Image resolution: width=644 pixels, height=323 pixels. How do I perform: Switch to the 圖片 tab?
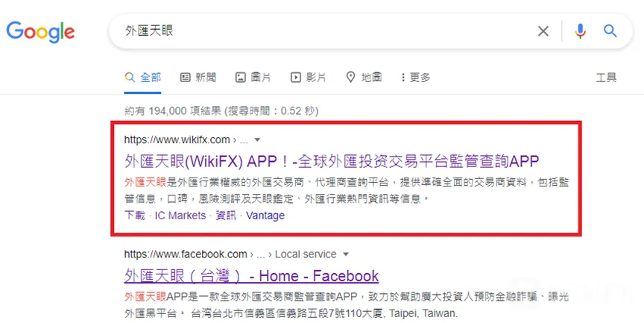coord(253,78)
